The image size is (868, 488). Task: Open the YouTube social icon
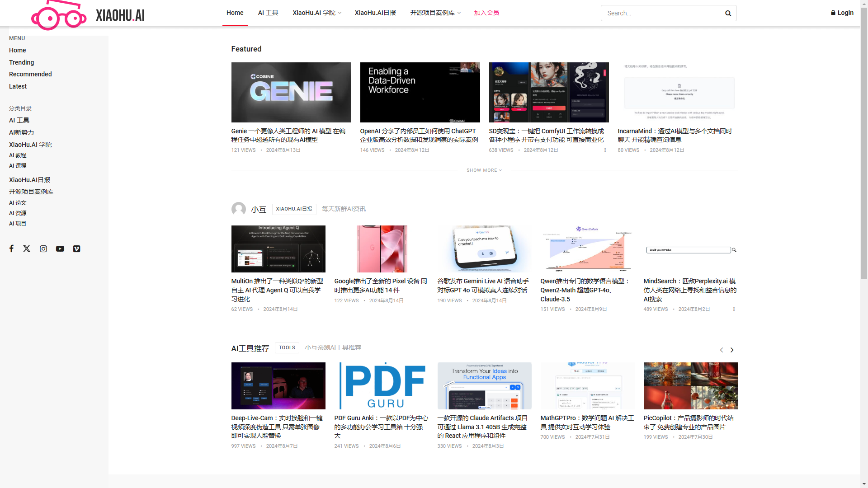(x=60, y=249)
